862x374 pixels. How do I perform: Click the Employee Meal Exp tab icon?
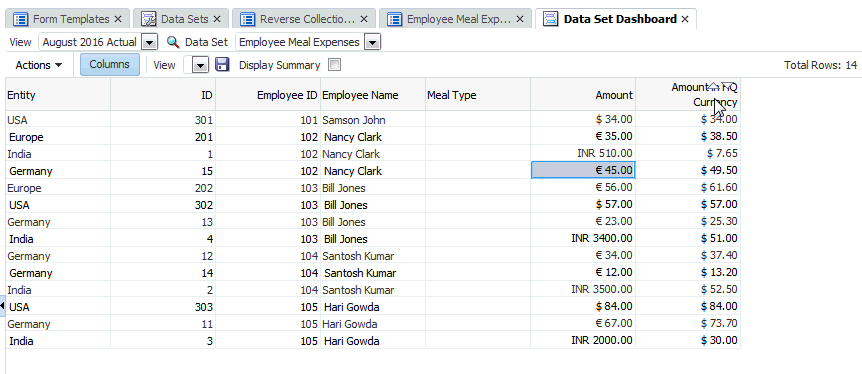pyautogui.click(x=394, y=19)
